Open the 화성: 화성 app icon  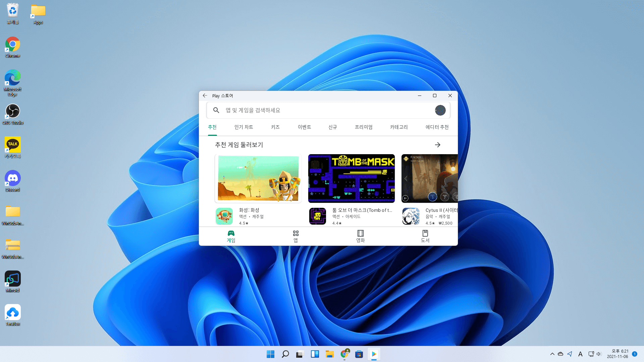[224, 216]
